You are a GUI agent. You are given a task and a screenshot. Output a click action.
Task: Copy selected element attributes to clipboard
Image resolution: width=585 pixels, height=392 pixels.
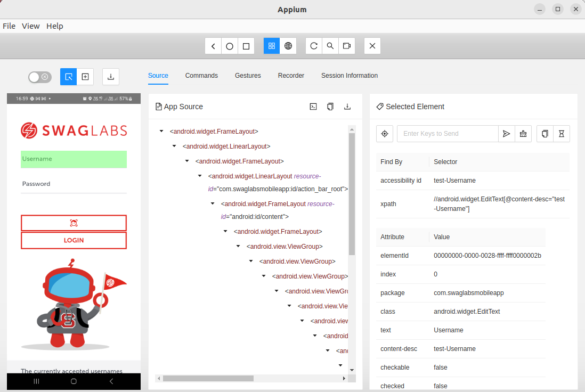coord(545,134)
